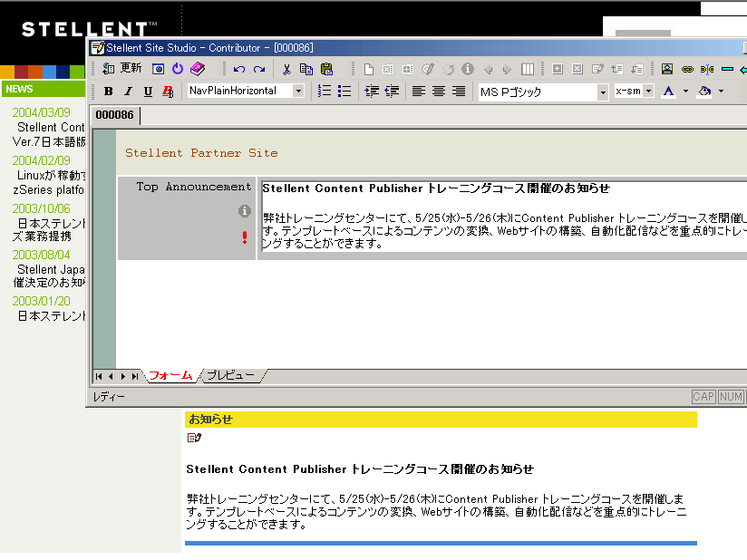Expand font color dropdown arrow

[685, 91]
